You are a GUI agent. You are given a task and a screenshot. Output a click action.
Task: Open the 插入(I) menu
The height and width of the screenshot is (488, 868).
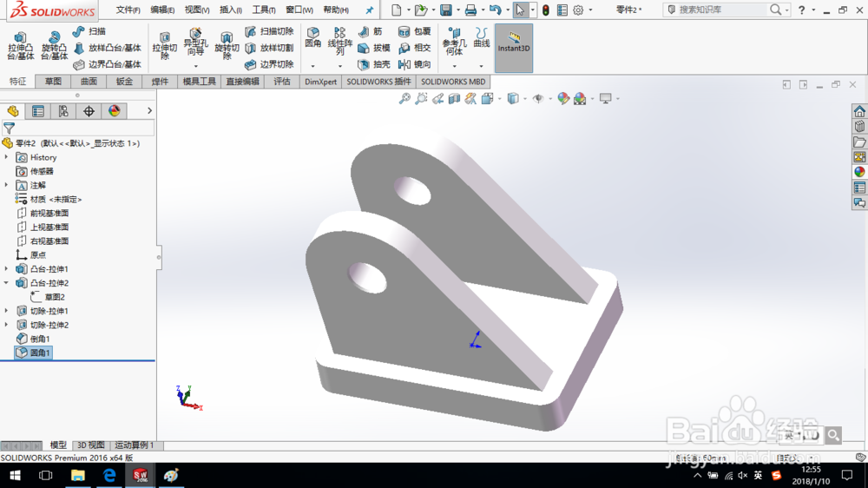tap(230, 10)
